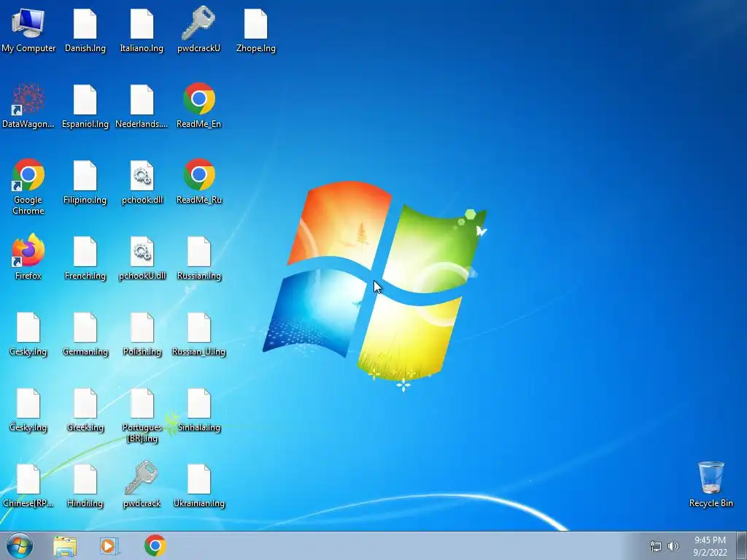Open the Windows Start menu
Image resolution: width=747 pixels, height=560 pixels.
pyautogui.click(x=20, y=545)
